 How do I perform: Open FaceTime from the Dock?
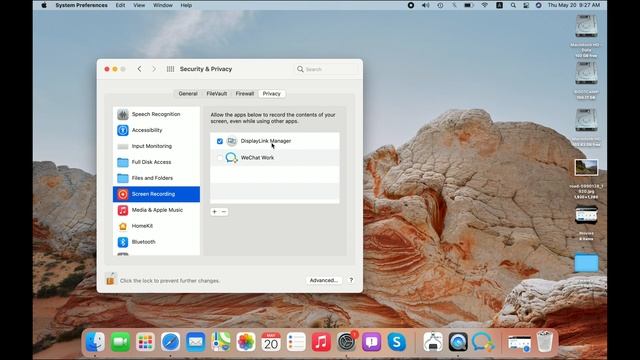(120, 341)
